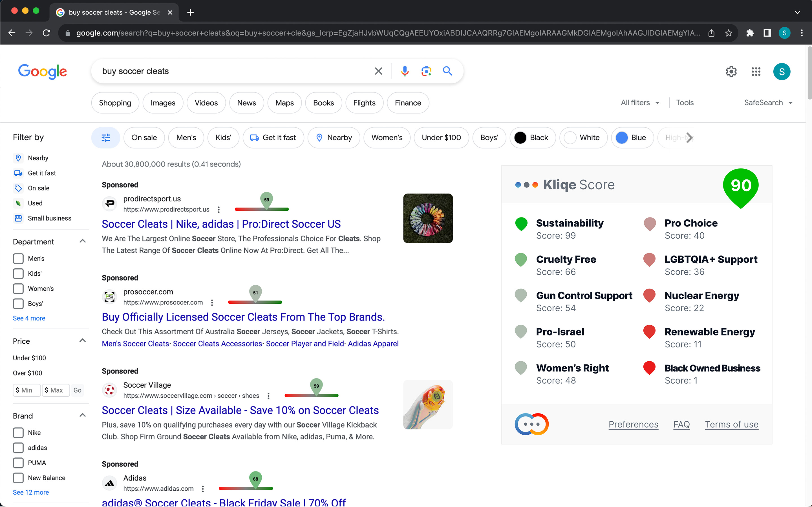Tick the Women's department checkbox
812x507 pixels.
coord(18,288)
